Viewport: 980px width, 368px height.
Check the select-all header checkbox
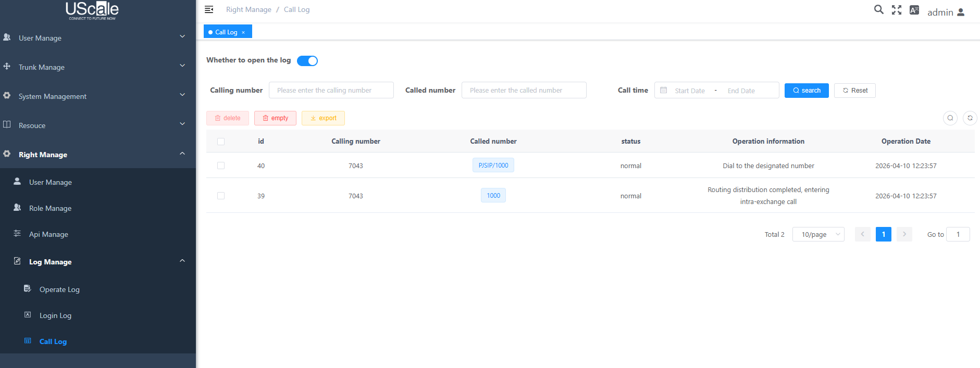(x=221, y=142)
